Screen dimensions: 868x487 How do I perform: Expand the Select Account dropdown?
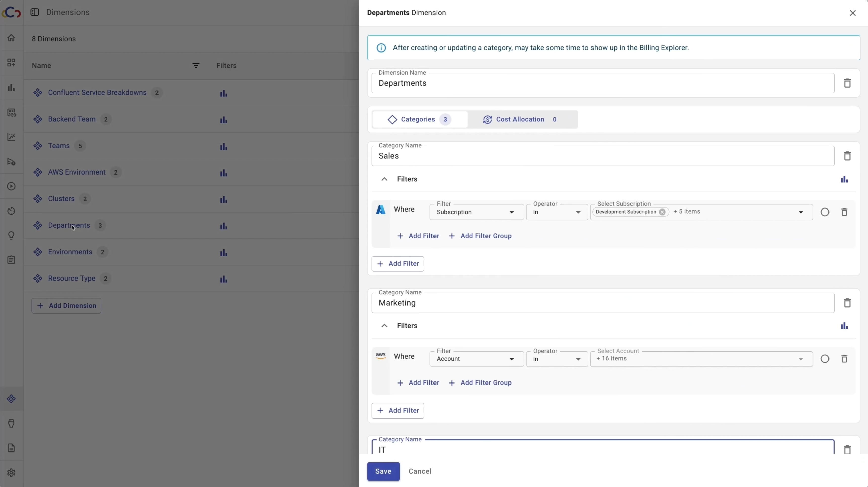tap(801, 359)
